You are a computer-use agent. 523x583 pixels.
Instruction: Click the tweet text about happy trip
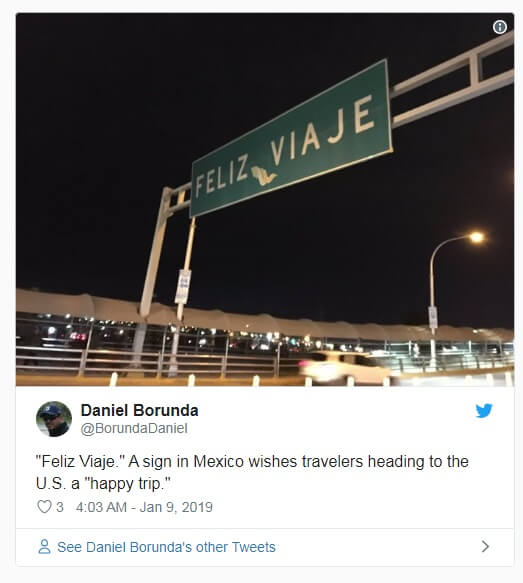coord(252,473)
